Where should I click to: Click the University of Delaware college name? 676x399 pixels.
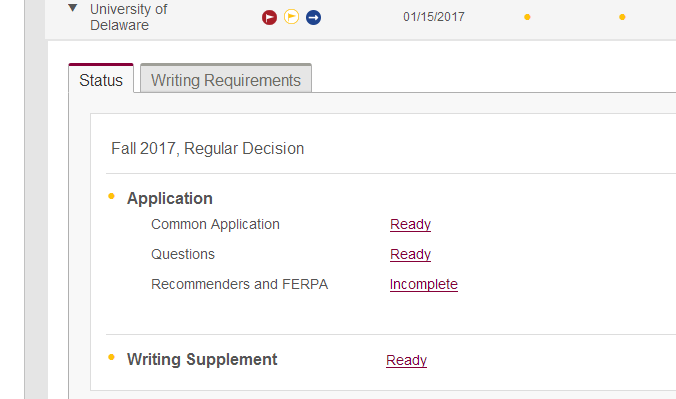click(128, 17)
